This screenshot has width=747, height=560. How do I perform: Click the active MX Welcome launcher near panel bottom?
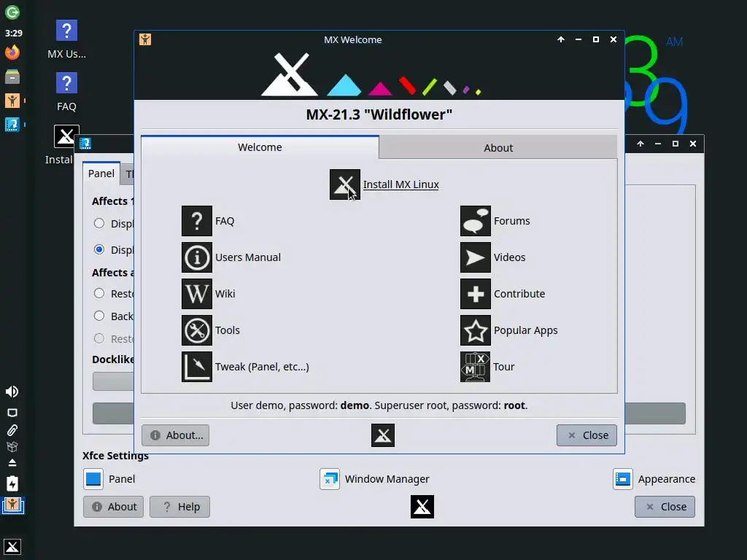(13, 505)
